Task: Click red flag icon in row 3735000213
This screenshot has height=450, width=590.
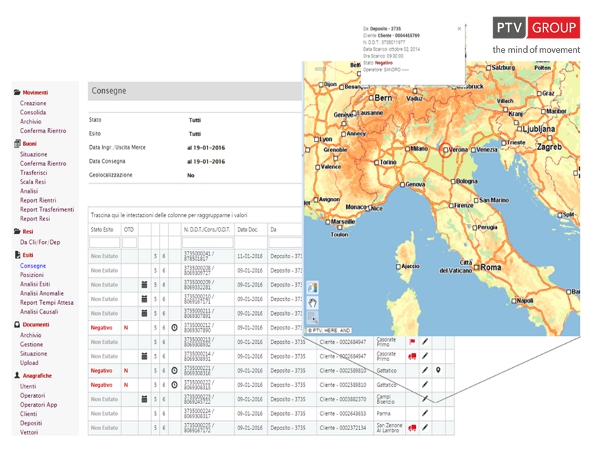Action: tap(412, 342)
